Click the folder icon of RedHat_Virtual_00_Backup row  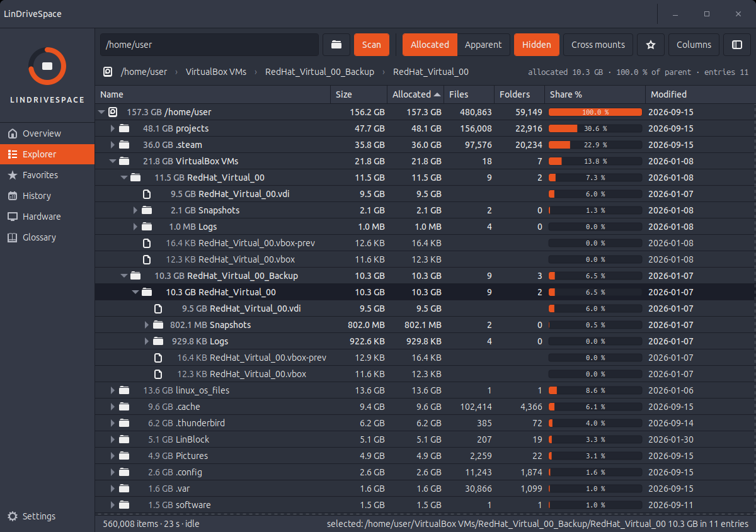coord(135,276)
